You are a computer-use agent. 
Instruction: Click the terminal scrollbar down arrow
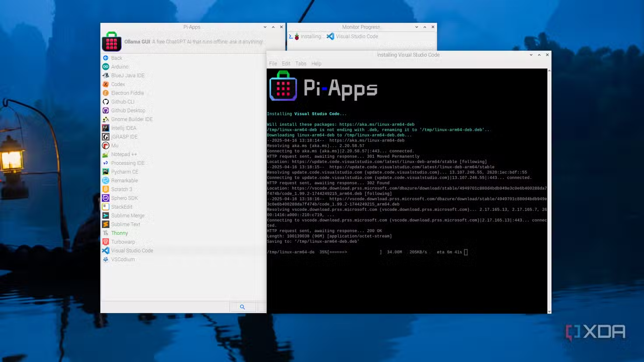(x=549, y=312)
